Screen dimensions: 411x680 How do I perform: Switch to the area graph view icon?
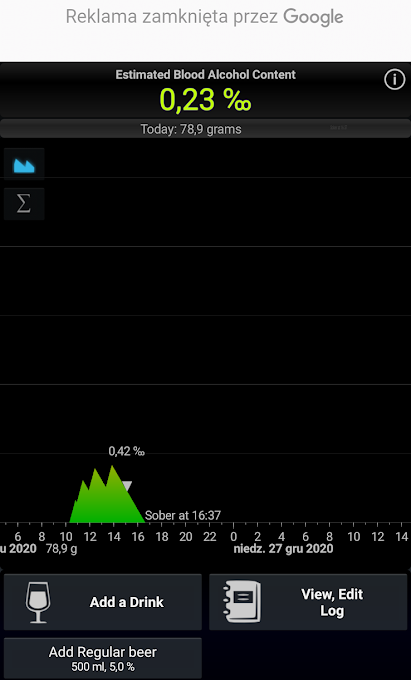point(24,165)
